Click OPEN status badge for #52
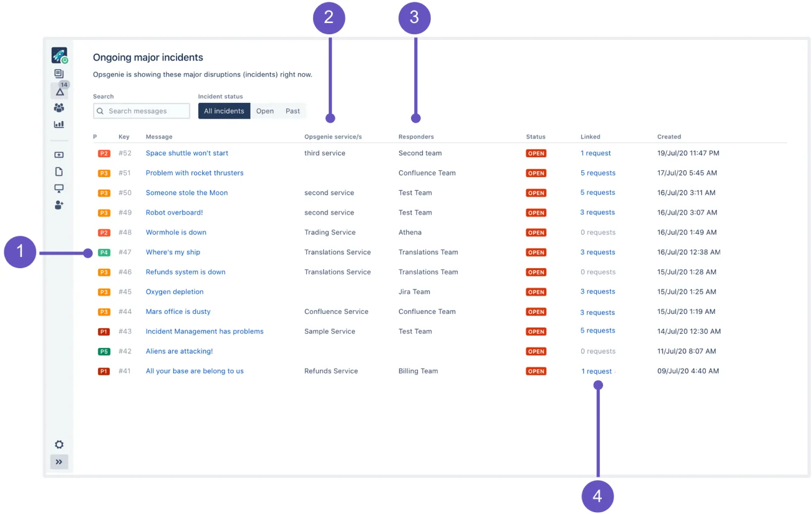Viewport: 812px width, 514px height. pos(536,153)
